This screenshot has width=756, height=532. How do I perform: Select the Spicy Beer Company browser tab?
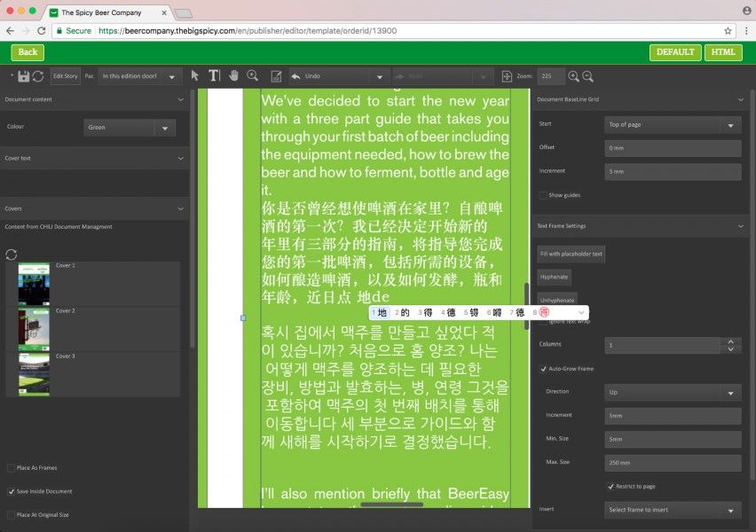107,12
